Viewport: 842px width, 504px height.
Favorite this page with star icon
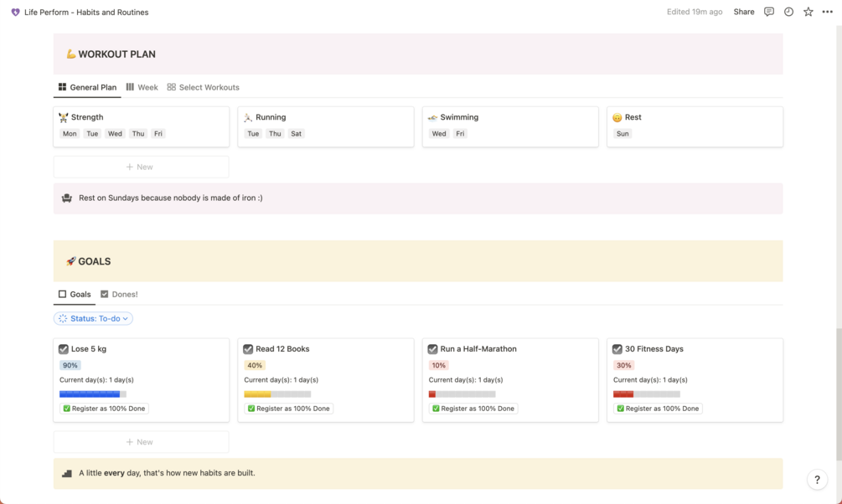pos(808,12)
